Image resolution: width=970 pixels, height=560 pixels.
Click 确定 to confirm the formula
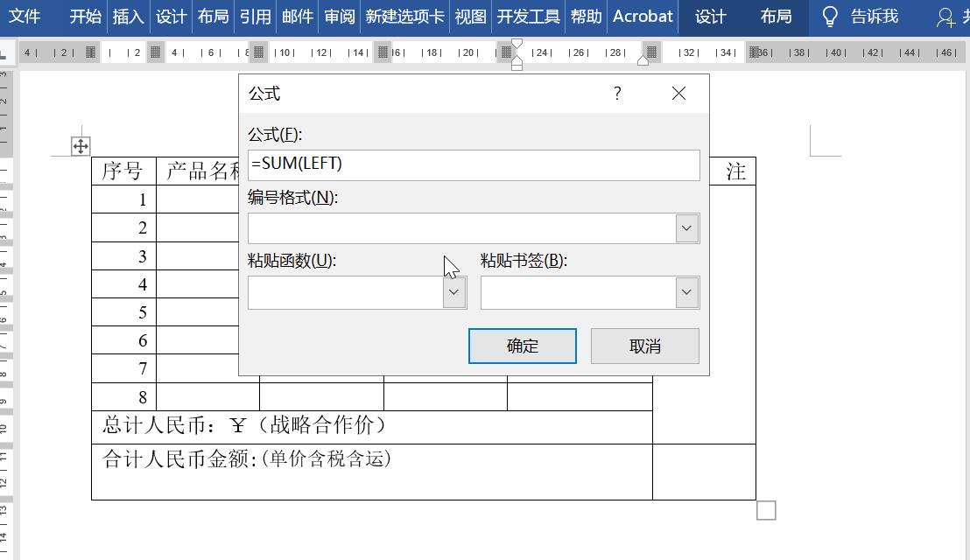(522, 346)
